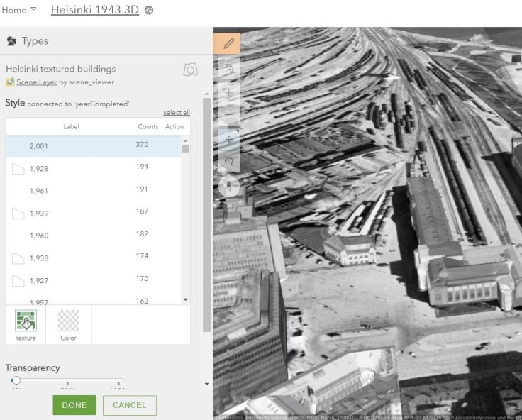Activate the rotate navigation tool

[x=228, y=162]
